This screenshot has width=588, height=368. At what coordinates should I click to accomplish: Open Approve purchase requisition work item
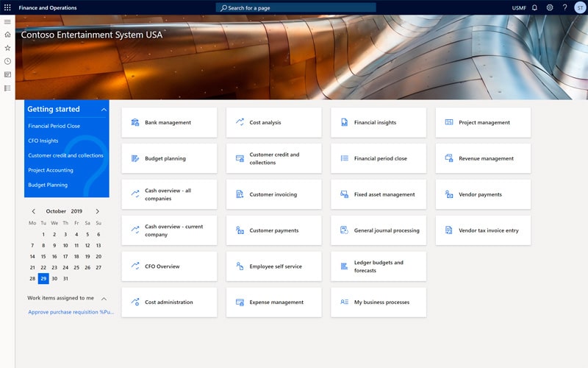tap(71, 312)
